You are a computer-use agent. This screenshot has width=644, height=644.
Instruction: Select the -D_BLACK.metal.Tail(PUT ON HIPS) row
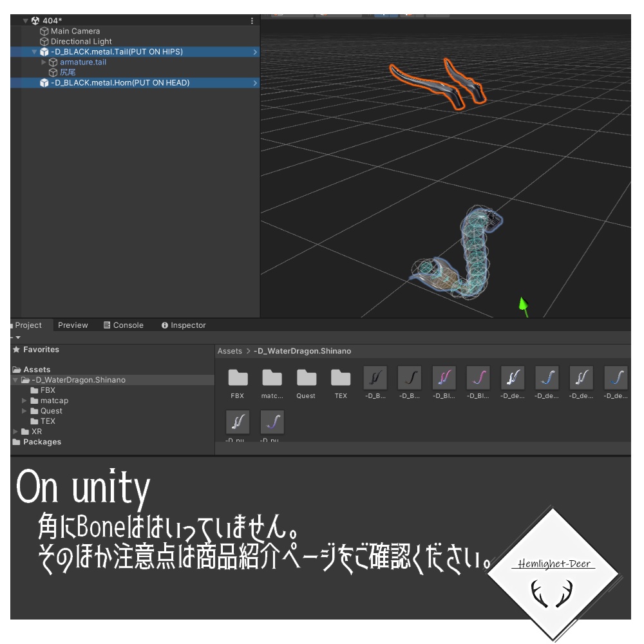(135, 52)
